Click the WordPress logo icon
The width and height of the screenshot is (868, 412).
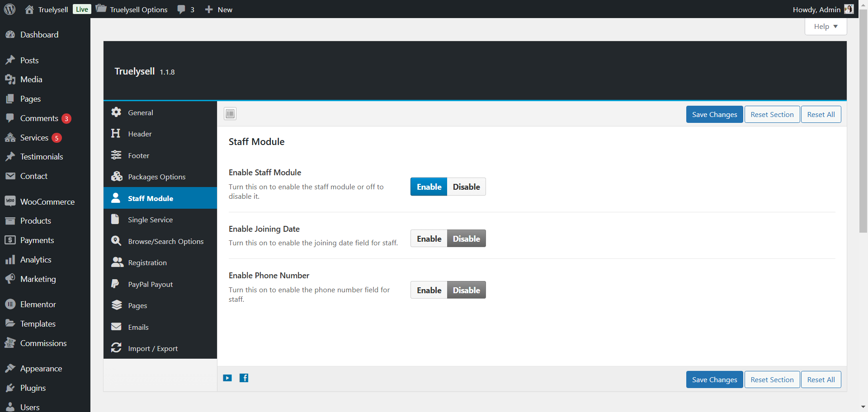click(x=10, y=9)
